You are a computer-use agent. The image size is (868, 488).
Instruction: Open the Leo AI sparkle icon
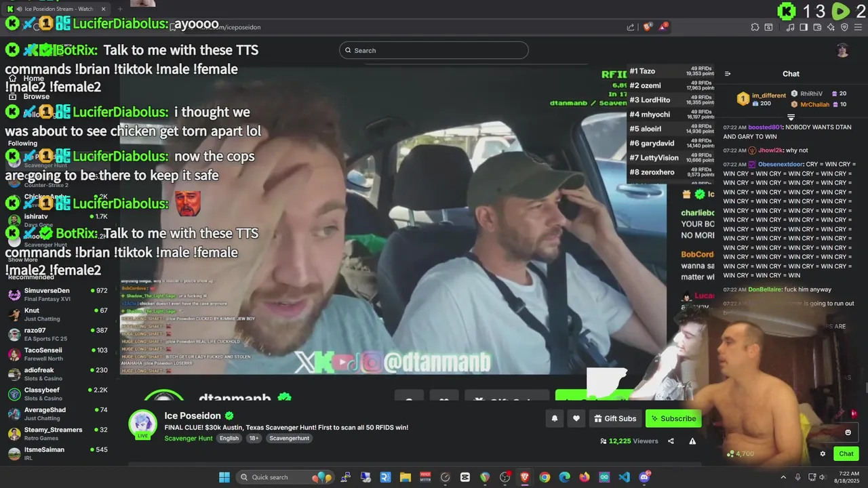tap(831, 27)
